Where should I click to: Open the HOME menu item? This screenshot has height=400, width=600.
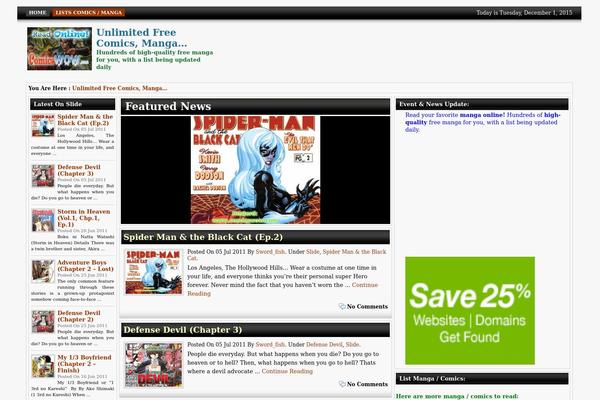[x=37, y=13]
